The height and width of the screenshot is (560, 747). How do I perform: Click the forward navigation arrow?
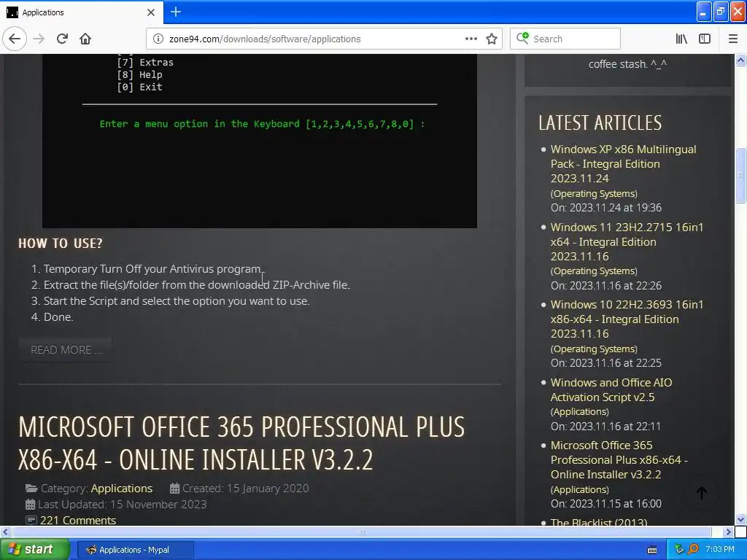(x=39, y=39)
